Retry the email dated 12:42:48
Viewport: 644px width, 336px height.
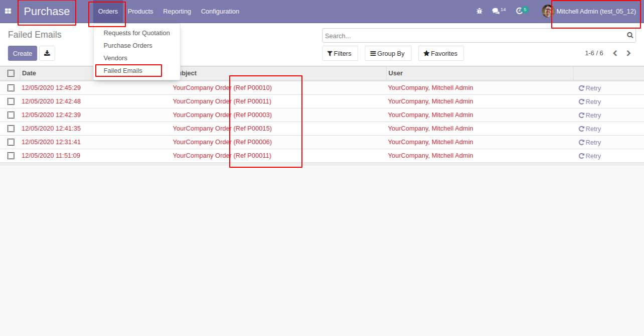(x=590, y=101)
